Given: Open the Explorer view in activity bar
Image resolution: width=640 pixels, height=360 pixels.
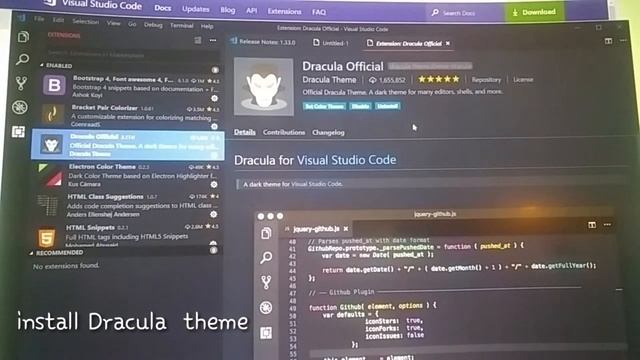Looking at the screenshot, I should (x=23, y=37).
